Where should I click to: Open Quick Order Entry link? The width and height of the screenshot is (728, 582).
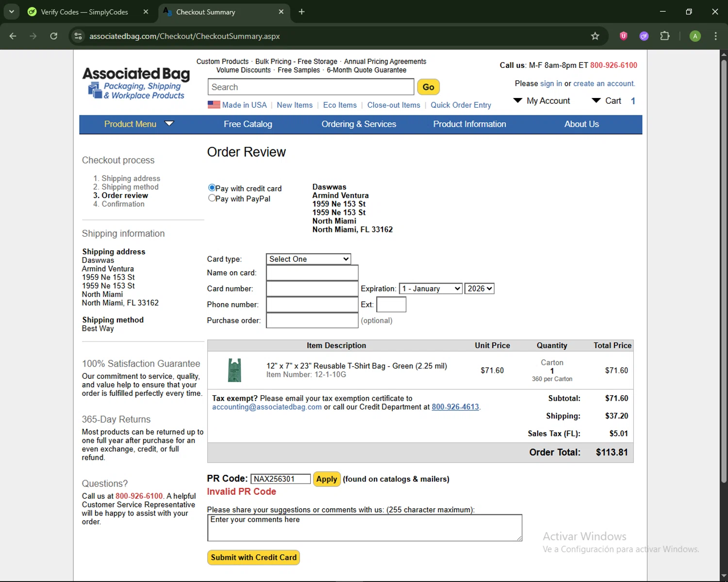tap(461, 105)
